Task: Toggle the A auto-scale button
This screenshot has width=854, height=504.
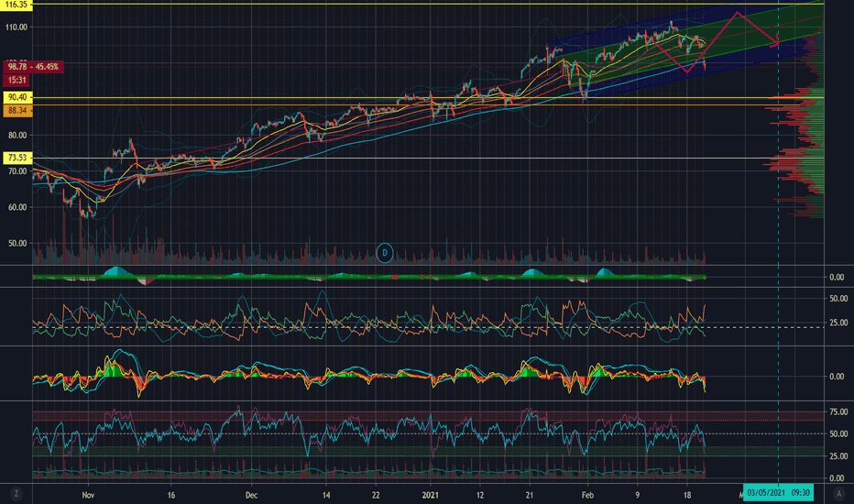Action: (838, 494)
